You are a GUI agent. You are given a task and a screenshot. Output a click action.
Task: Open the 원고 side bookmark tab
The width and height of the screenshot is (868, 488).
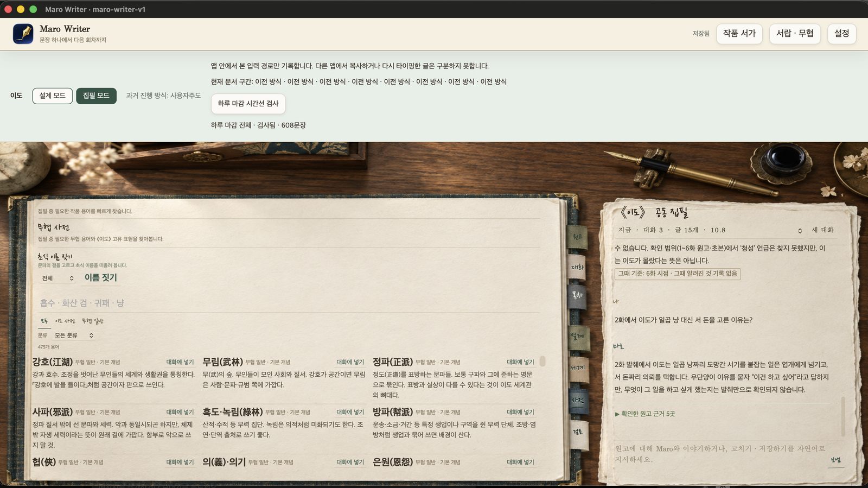tap(577, 237)
